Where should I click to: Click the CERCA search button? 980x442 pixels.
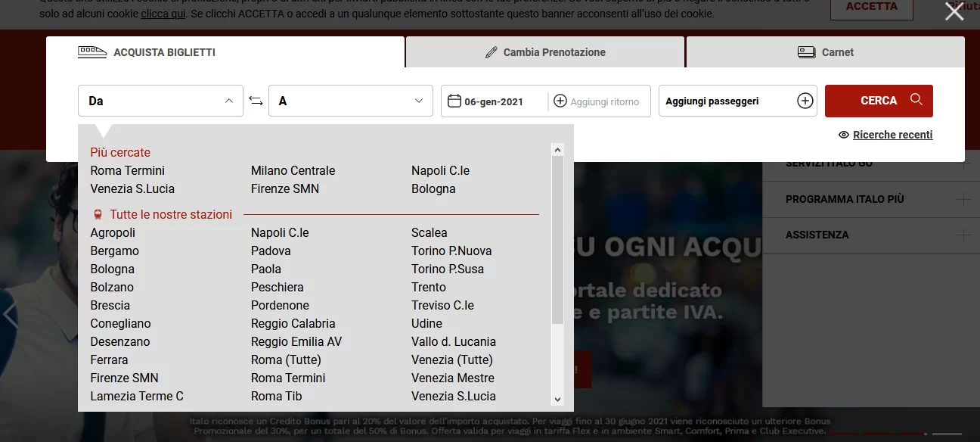point(879,101)
